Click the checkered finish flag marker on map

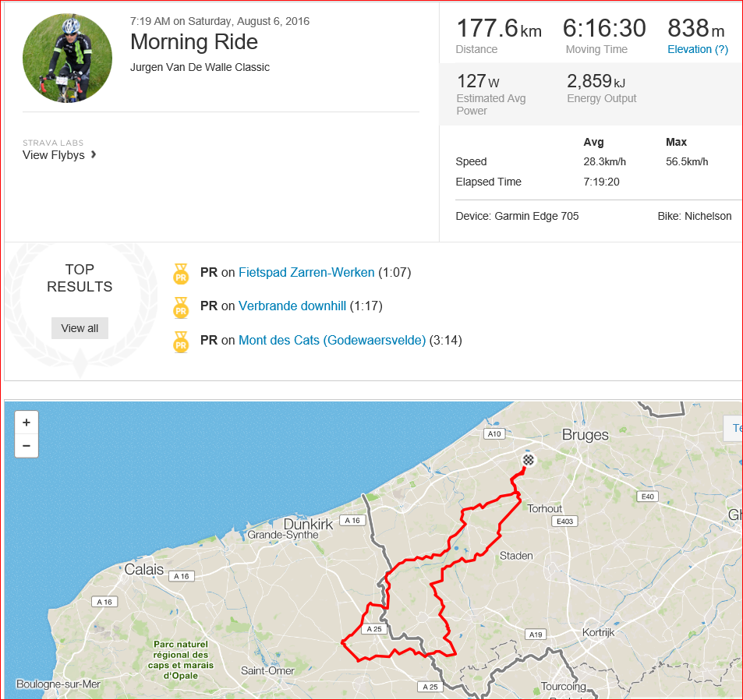tap(529, 459)
